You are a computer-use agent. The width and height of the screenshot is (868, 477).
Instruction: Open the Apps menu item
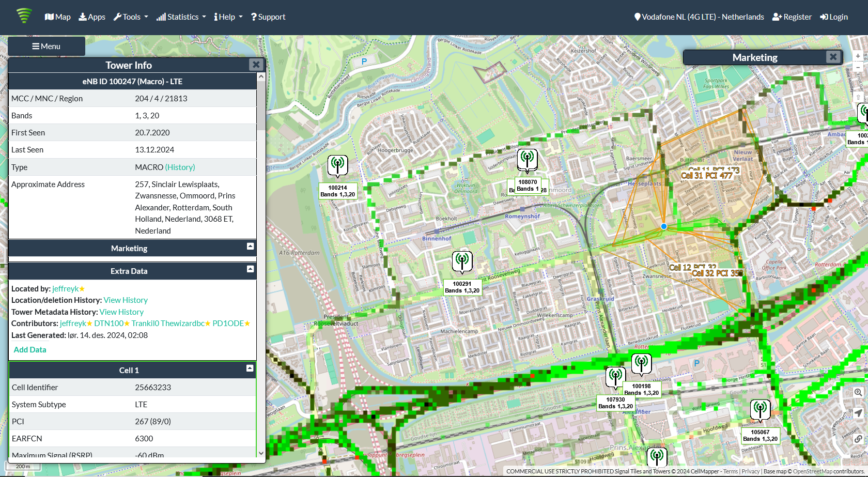pyautogui.click(x=92, y=17)
